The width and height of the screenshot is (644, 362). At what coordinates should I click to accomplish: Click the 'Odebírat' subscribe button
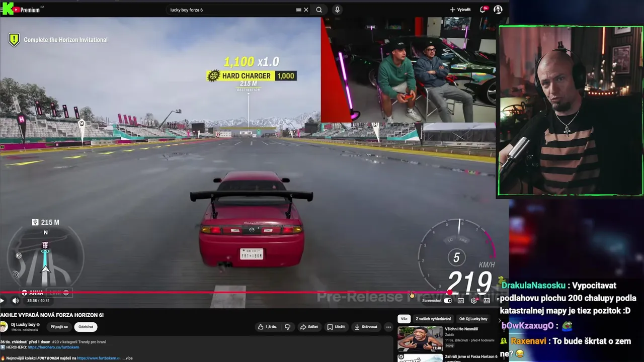pos(86,327)
